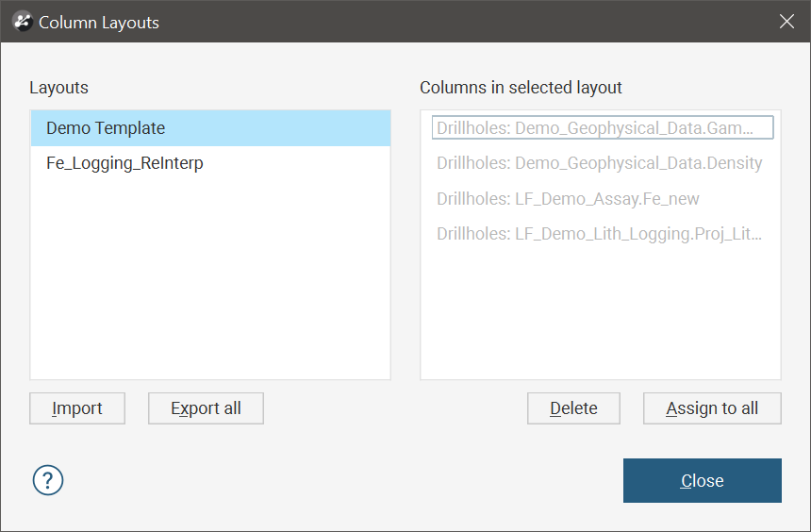Click the Leapfrog app icon in title bar
The height and width of the screenshot is (532, 811).
[x=23, y=22]
